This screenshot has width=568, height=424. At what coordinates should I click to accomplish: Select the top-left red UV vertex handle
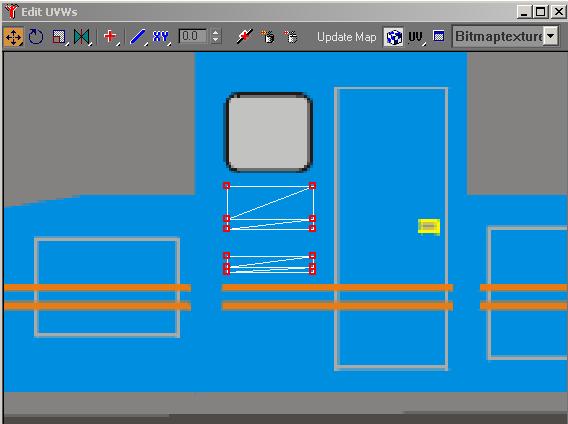(226, 186)
